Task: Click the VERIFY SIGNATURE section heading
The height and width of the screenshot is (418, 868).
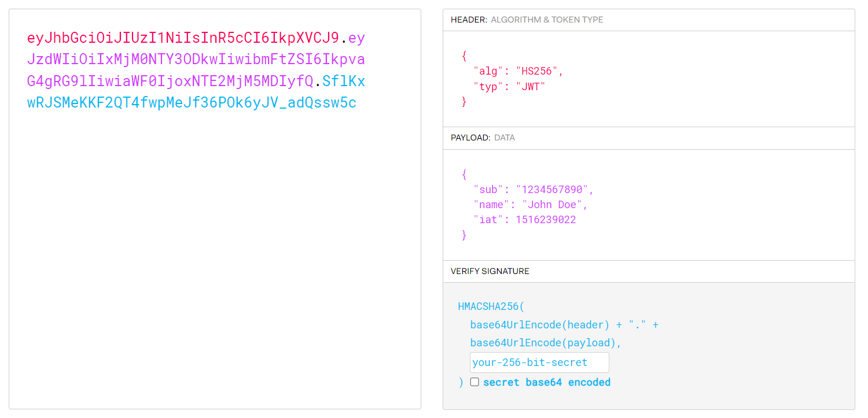Action: [x=490, y=271]
